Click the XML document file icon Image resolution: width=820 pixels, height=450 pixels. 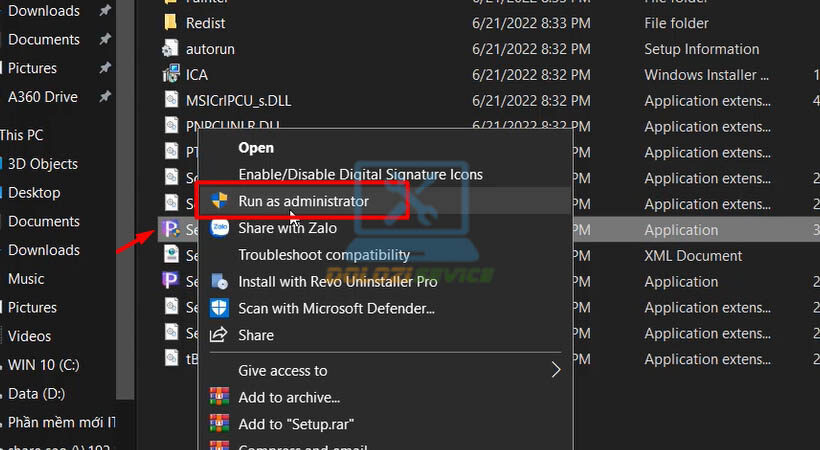171,255
